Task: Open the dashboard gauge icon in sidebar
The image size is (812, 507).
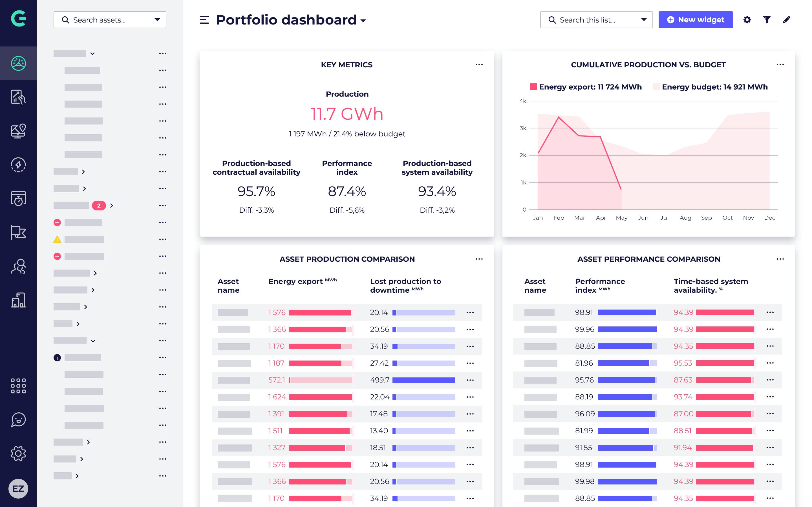Action: point(18,63)
